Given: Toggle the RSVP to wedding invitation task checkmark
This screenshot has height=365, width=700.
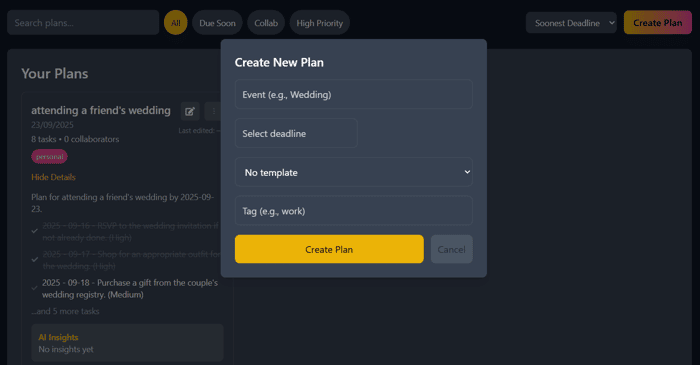Looking at the screenshot, I should (34, 231).
